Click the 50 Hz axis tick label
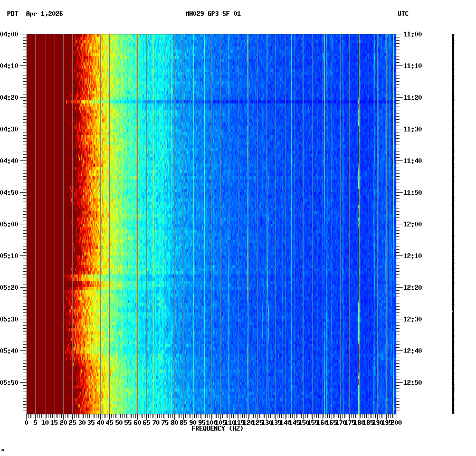The width and height of the screenshot is (476, 456). [x=118, y=422]
